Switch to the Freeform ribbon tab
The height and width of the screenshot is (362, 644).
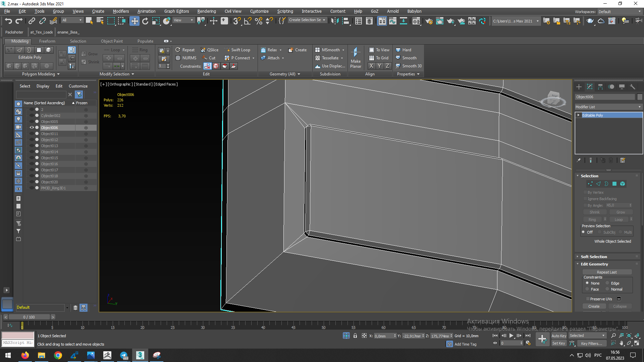pos(47,41)
